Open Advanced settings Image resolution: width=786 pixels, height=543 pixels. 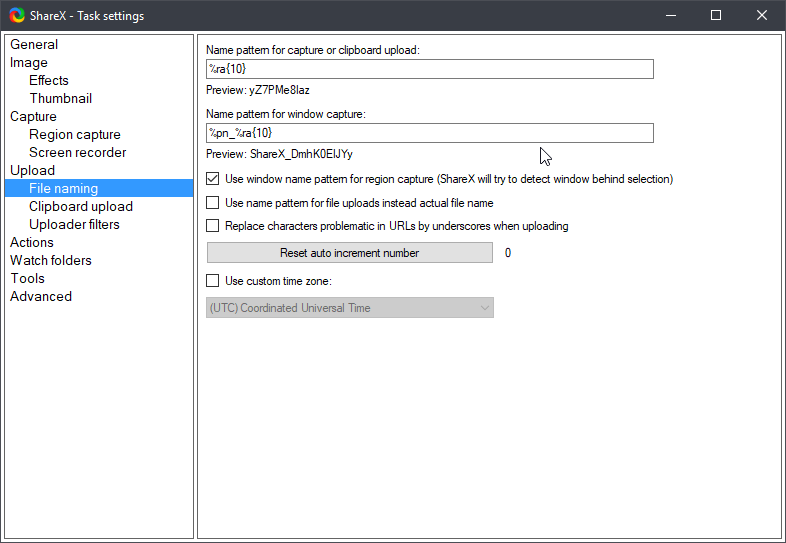pyautogui.click(x=41, y=297)
